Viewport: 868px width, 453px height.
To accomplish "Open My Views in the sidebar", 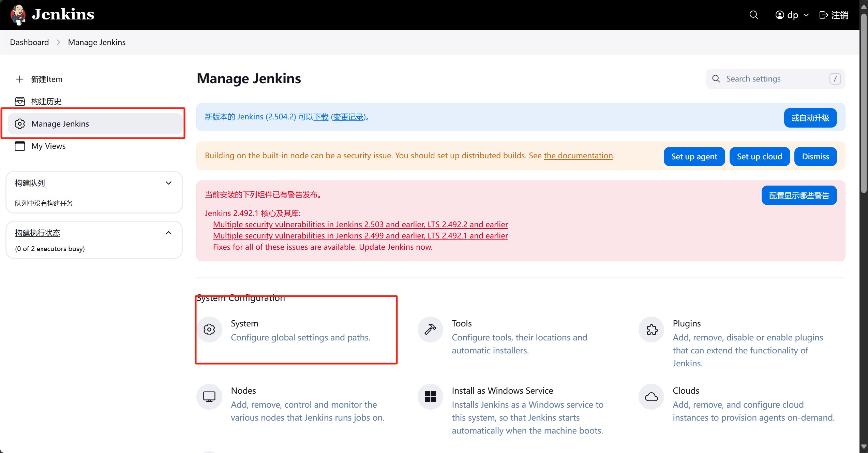I will (x=48, y=146).
